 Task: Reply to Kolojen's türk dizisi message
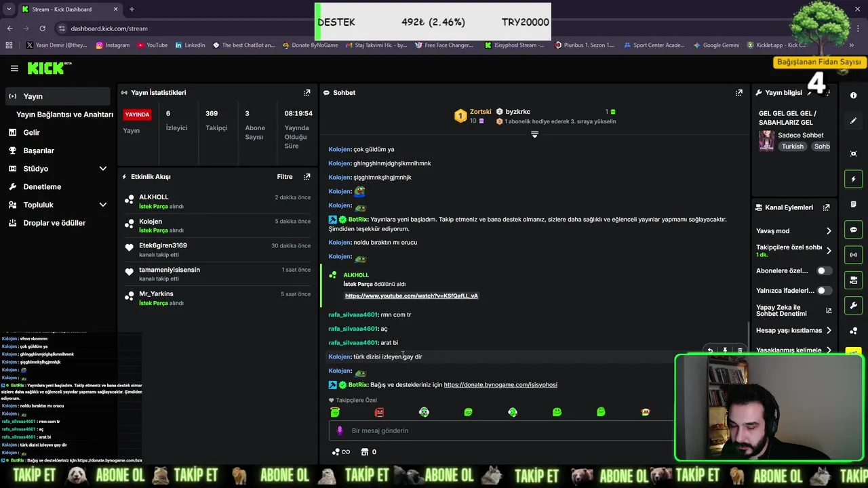pos(710,351)
